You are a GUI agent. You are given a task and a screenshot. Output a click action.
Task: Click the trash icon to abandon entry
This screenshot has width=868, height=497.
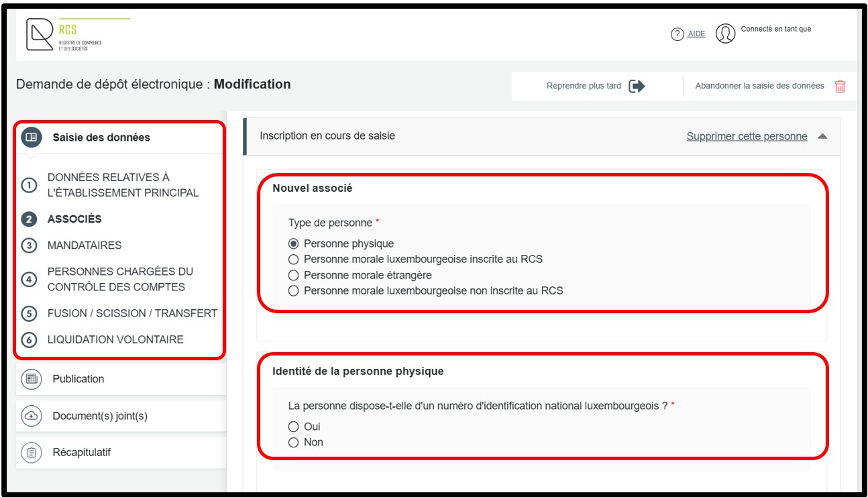pos(840,86)
